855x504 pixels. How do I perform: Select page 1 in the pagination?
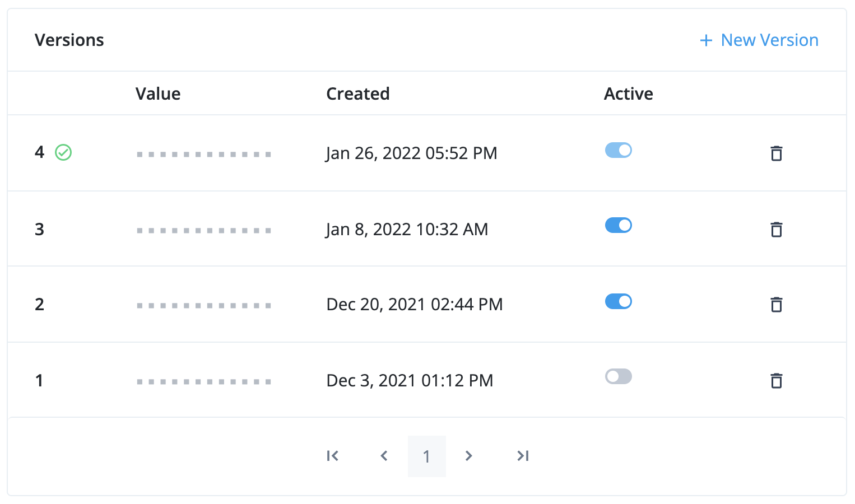(426, 456)
